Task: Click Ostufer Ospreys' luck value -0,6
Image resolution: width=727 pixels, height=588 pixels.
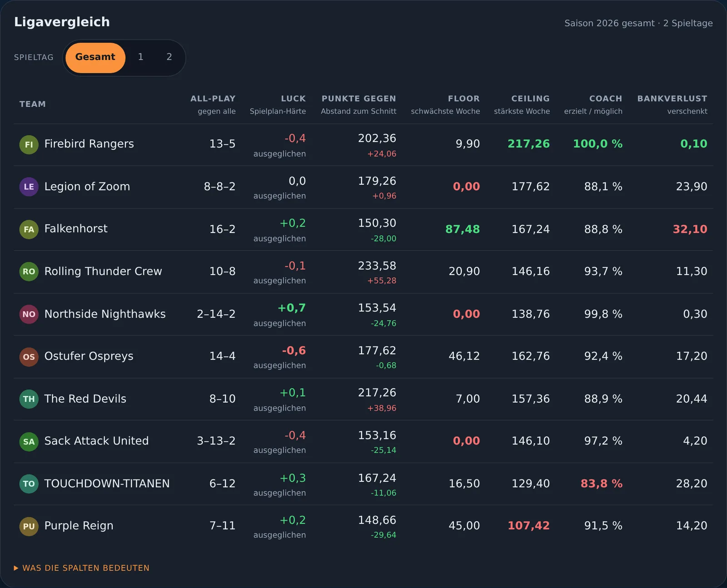Action: point(294,351)
